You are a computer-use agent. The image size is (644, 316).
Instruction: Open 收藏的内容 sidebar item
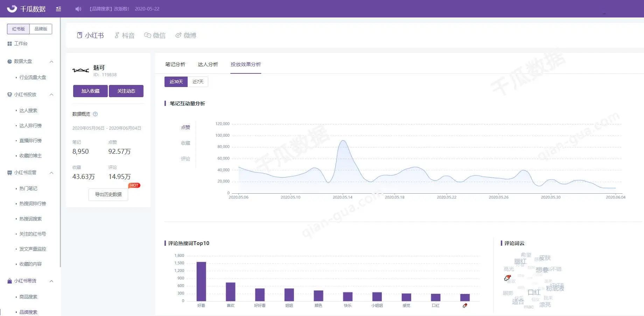[30, 264]
